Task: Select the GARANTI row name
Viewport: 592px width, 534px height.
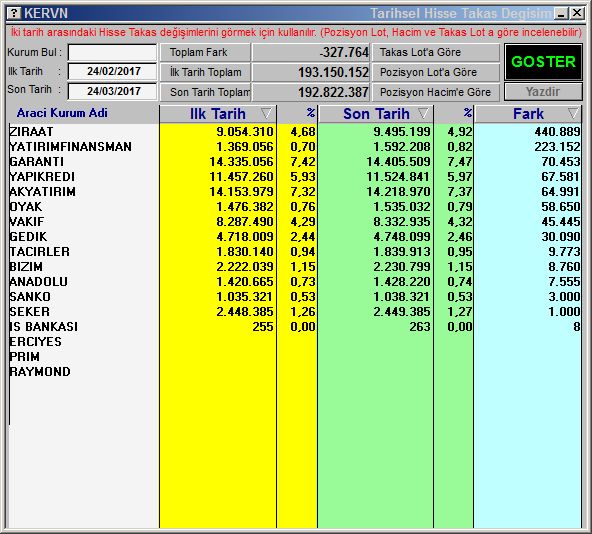Action: pos(37,162)
